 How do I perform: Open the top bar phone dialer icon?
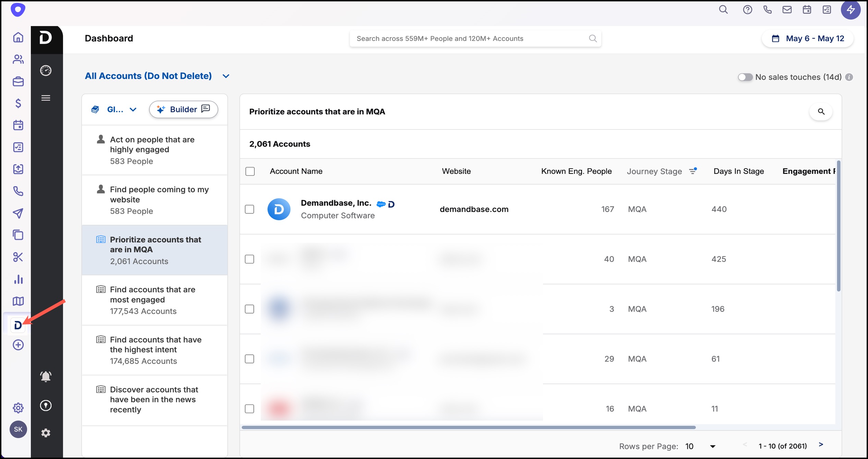[x=768, y=10]
